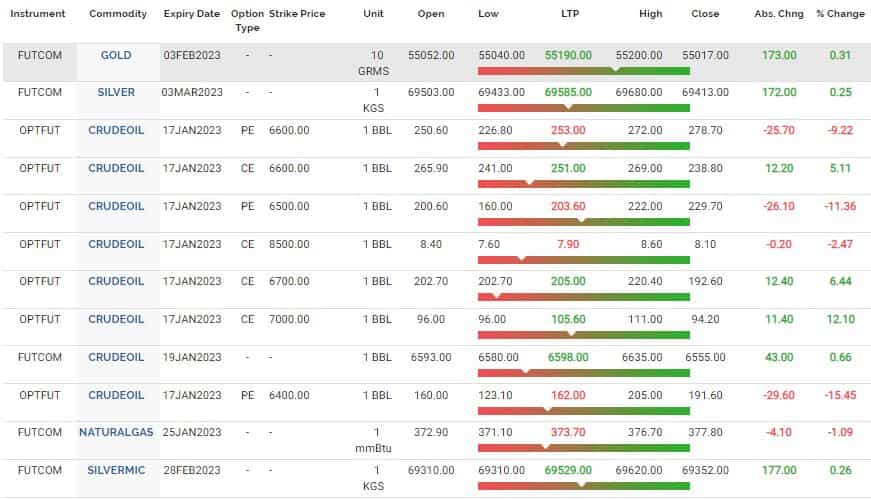Image resolution: width=871 pixels, height=500 pixels.
Task: Sort by the Commodity column header
Action: [x=118, y=13]
